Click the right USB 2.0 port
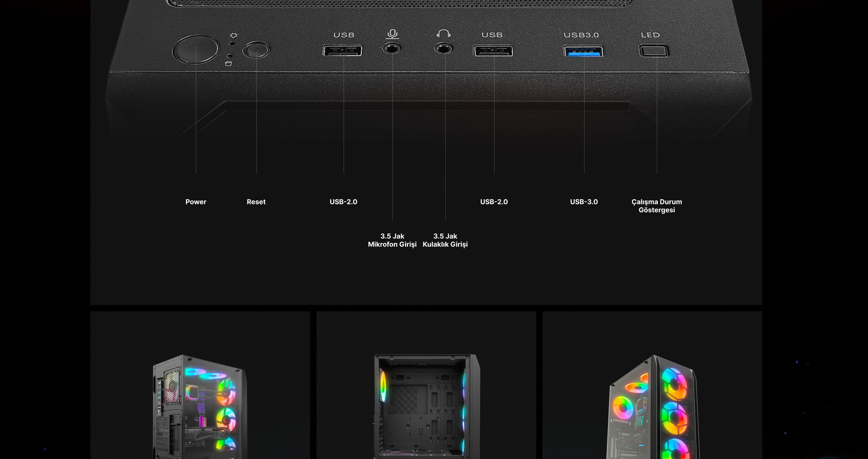Image resolution: width=868 pixels, height=459 pixels. tap(493, 51)
